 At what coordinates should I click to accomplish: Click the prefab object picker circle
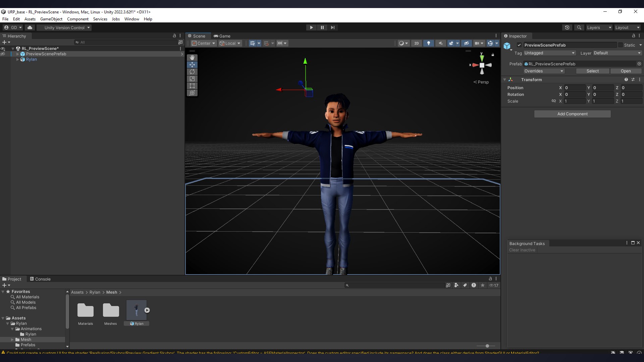point(639,64)
